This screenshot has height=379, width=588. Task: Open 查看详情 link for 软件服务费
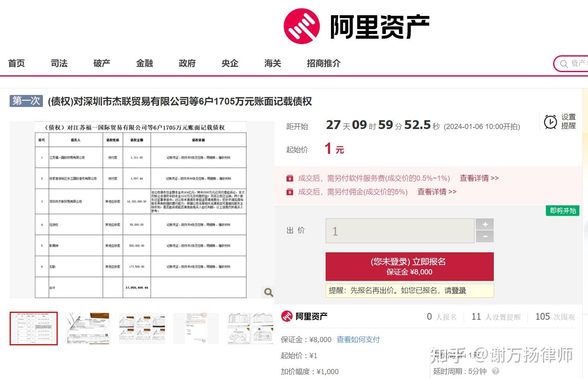(x=479, y=178)
